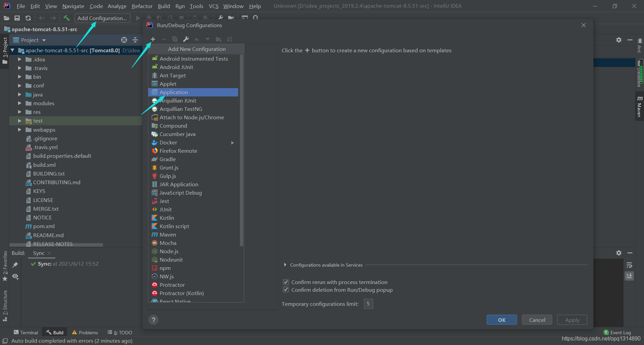Select README.md in Project tree

coord(48,235)
